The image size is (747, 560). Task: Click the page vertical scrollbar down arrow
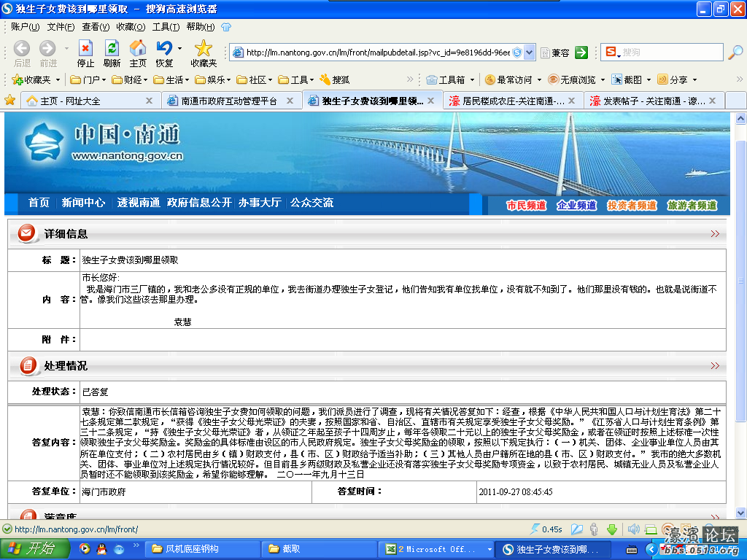pos(741,513)
